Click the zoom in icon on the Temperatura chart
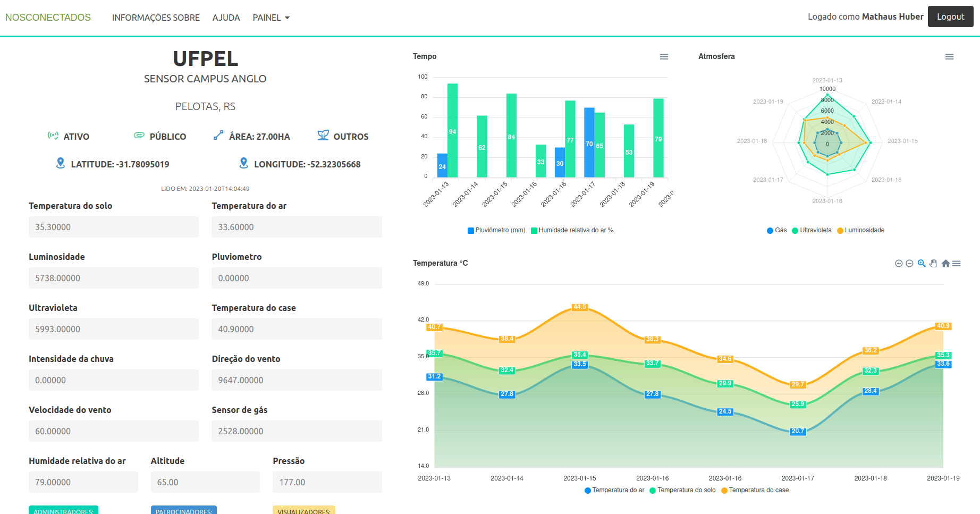This screenshot has height=514, width=980. click(899, 264)
